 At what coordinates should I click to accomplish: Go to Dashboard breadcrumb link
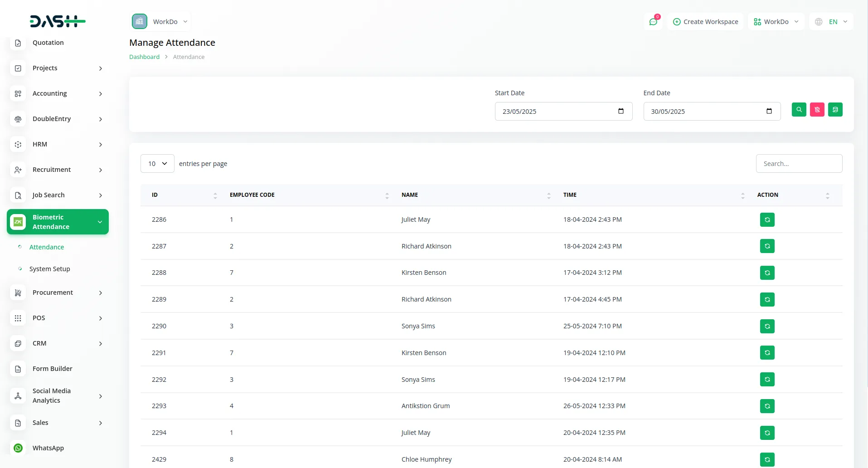tap(144, 57)
